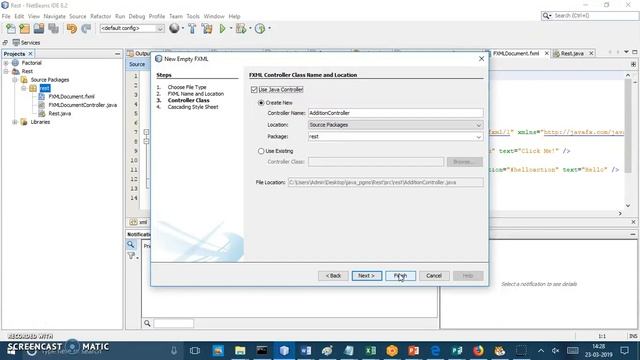Open the File menu

tap(6, 16)
